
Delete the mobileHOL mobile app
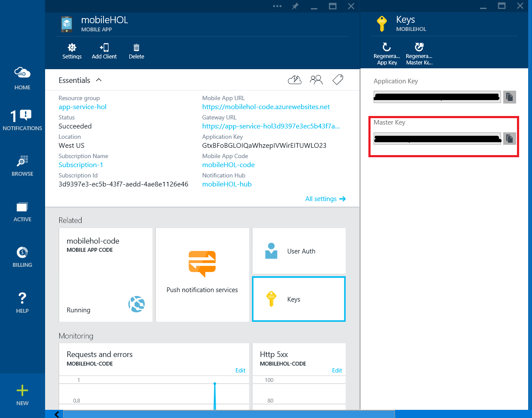point(137,51)
